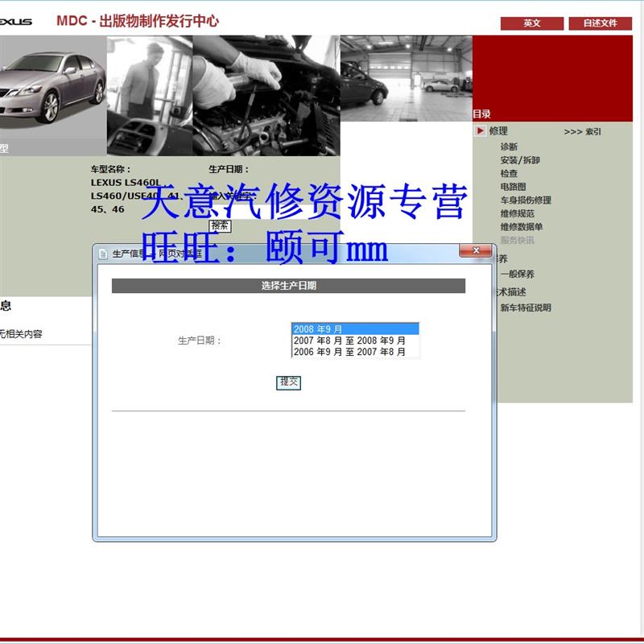Open the >>> 索引 index link
Screen dimensions: 644x644
(x=582, y=131)
